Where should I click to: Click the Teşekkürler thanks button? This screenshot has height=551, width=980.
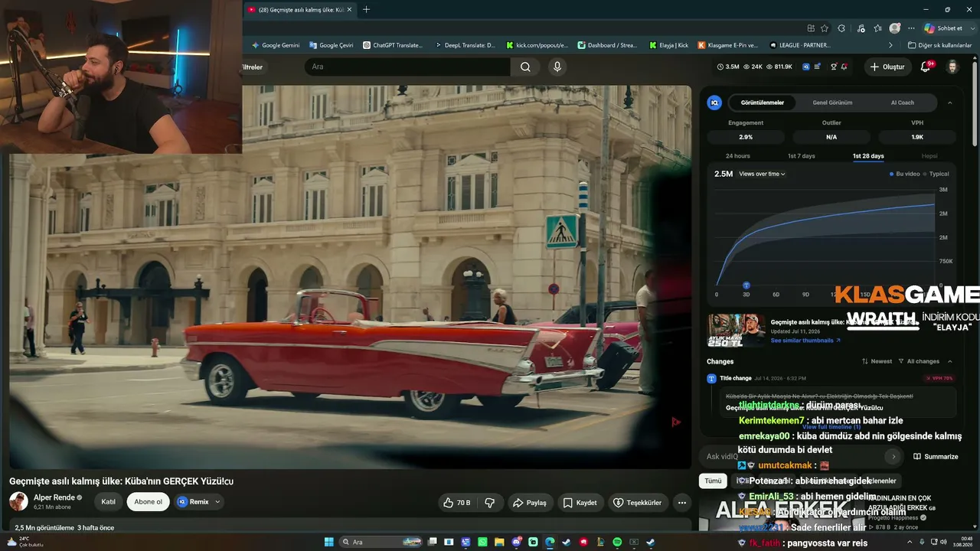[x=637, y=503]
